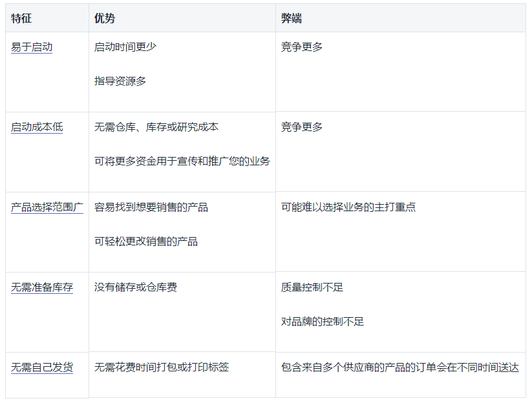Click the text 竞争更多 beside 易于启动
Screen dimensions: 532x403
(301, 46)
